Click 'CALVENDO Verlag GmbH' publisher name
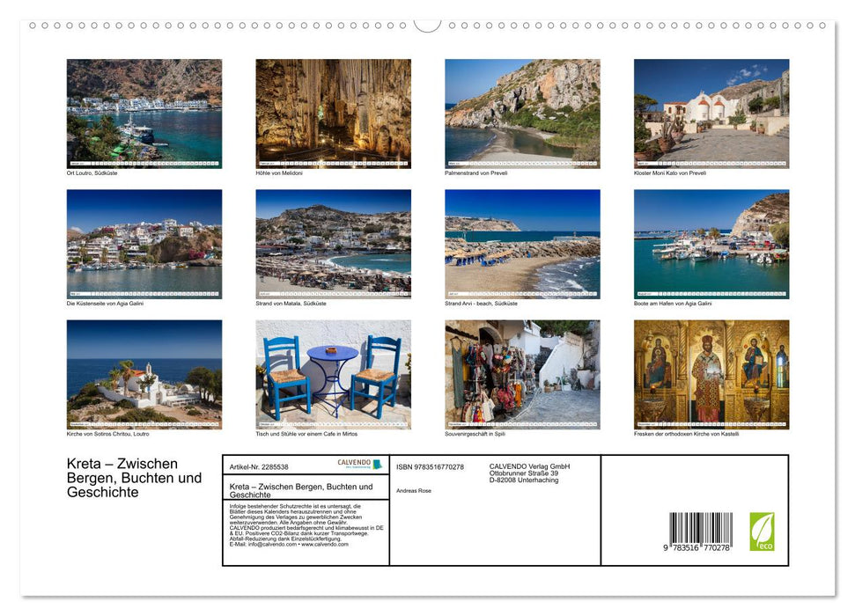This screenshot has height=616, width=855. click(x=529, y=466)
